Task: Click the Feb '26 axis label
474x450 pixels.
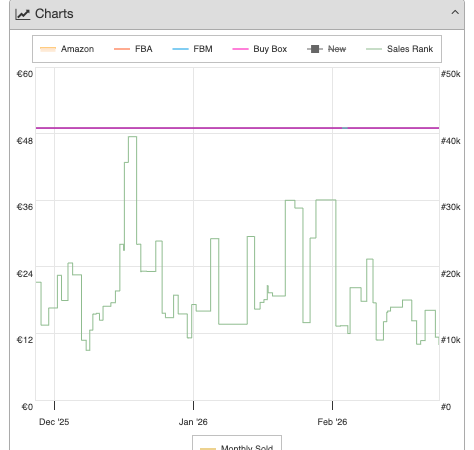Action: 332,422
